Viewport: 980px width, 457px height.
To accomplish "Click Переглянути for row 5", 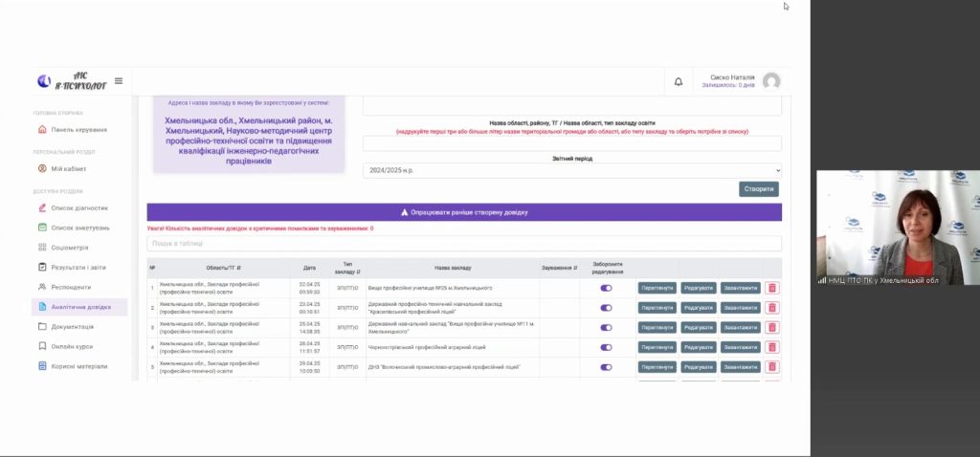I will [657, 367].
